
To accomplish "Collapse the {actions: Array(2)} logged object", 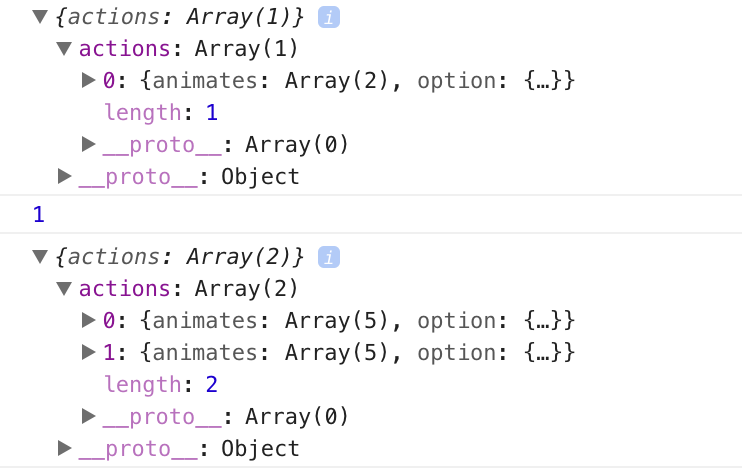I will point(40,257).
